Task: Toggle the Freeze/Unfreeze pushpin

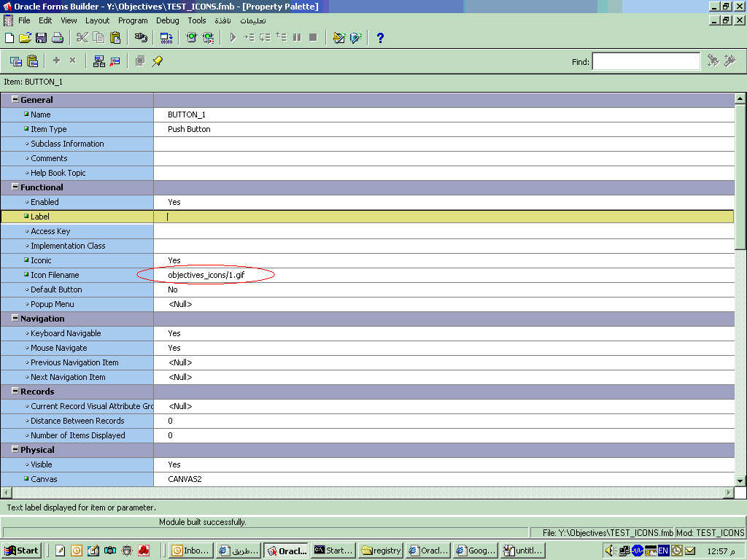Action: (x=157, y=61)
